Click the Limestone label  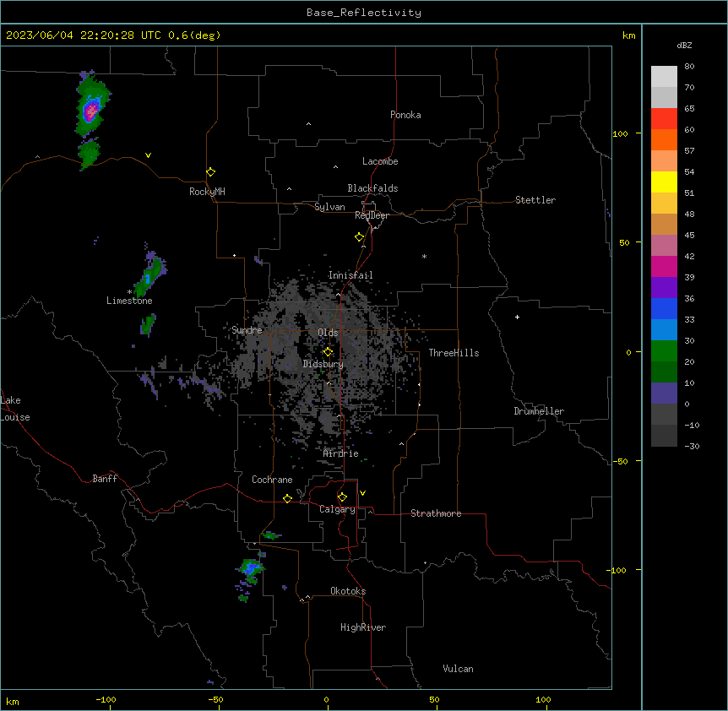[x=129, y=301]
